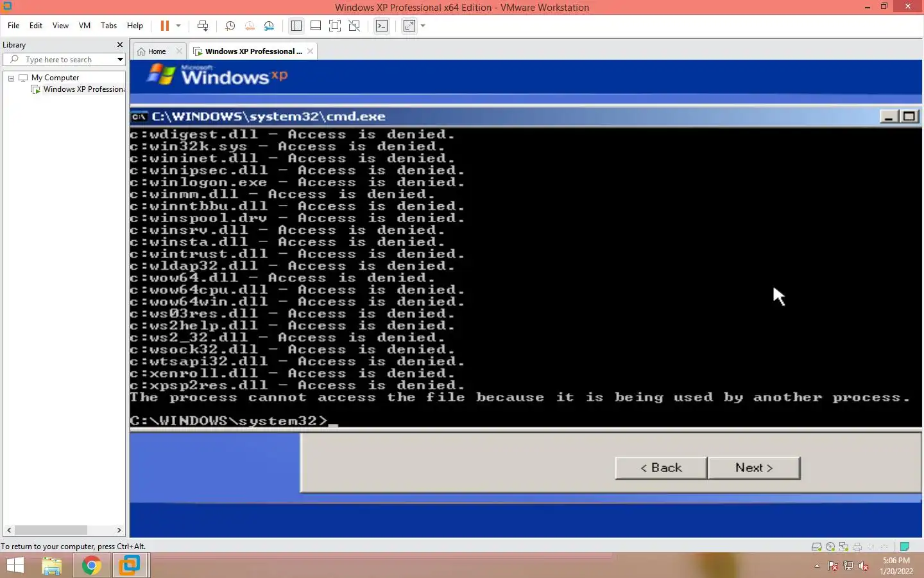Click the Back button in setup wizard
The image size is (924, 578).
coord(661,468)
